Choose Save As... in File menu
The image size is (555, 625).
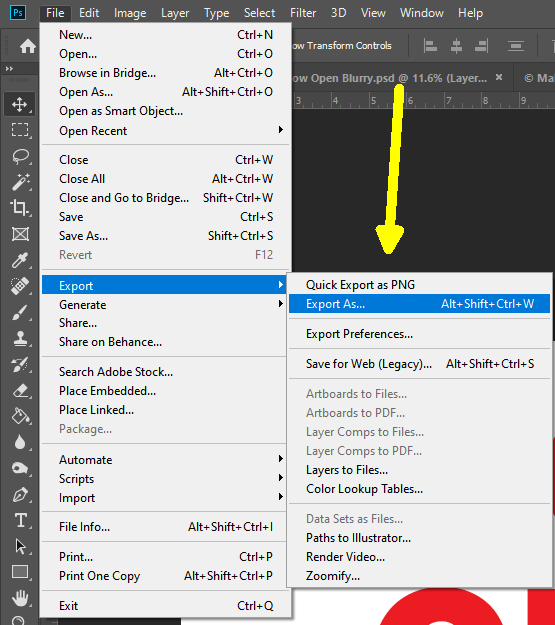[167, 236]
